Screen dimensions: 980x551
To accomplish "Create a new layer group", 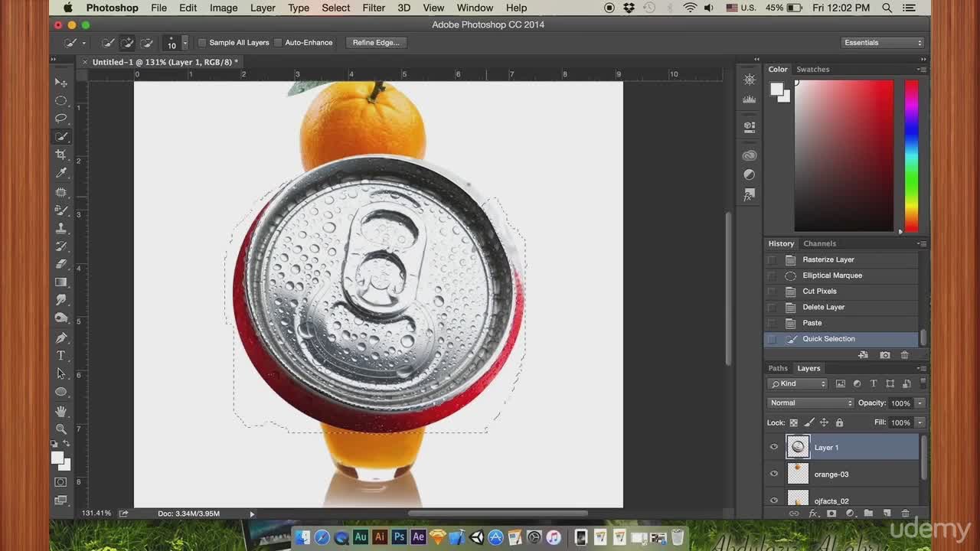I will (868, 514).
